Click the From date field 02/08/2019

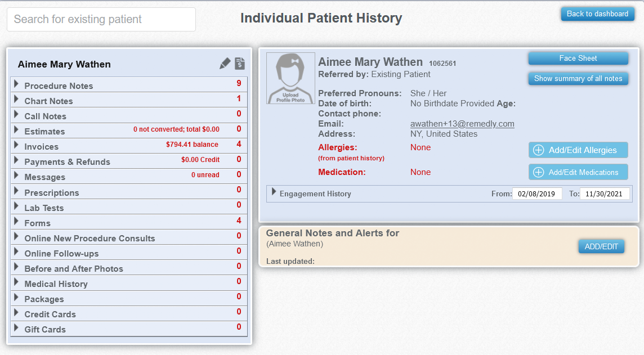pos(537,194)
